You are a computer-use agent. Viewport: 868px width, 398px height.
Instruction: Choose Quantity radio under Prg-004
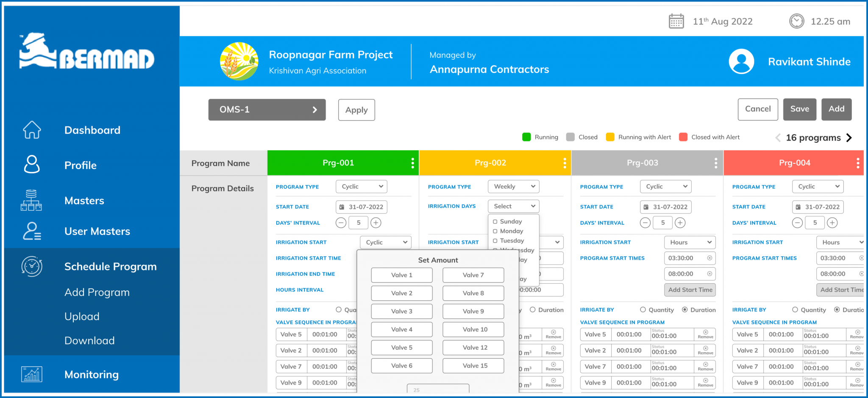(795, 310)
